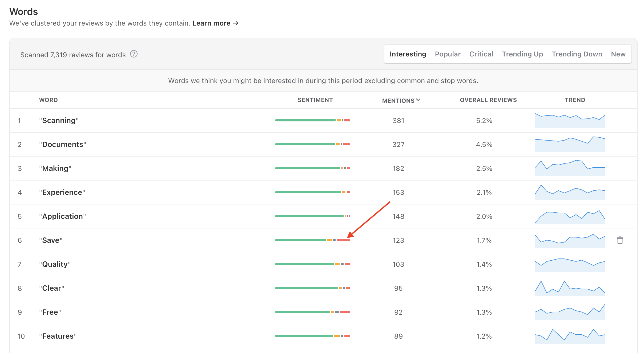This screenshot has height=353, width=644.
Task: Click the "Save" word
Action: pos(51,240)
